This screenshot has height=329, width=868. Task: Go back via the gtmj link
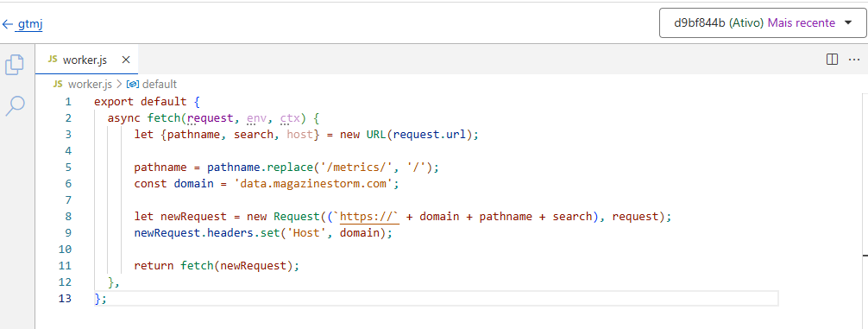tap(30, 24)
